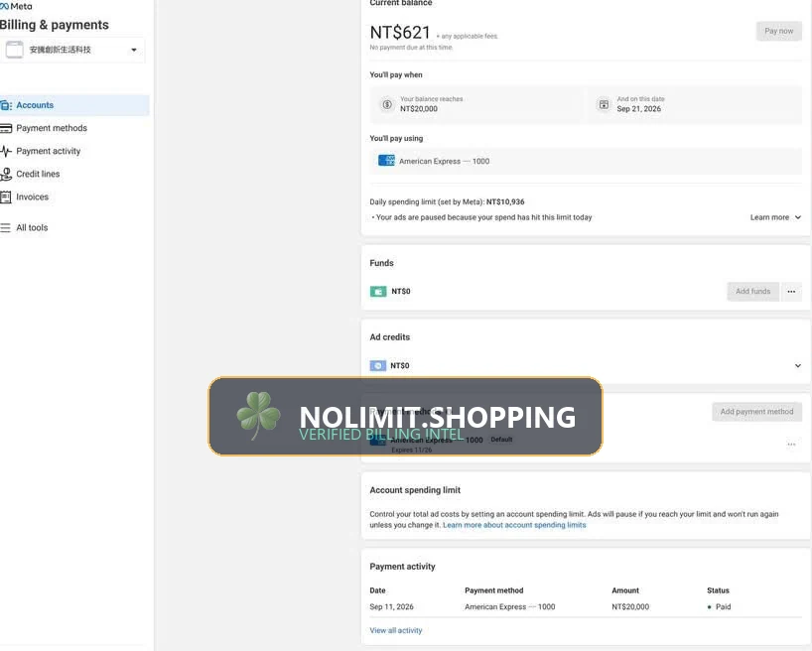Click the Credit lines hand-coin icon
The height and width of the screenshot is (651, 812).
coord(6,174)
